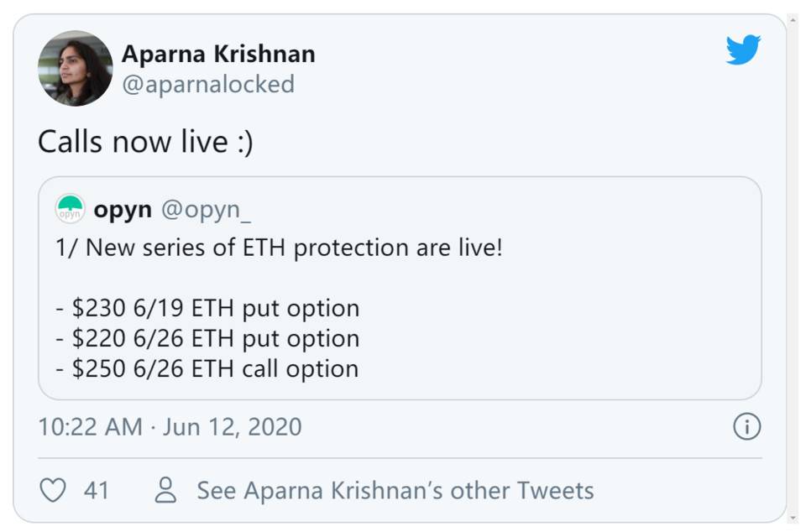Image resolution: width=806 pixels, height=532 pixels.
Task: Like the tweet with heart icon
Action: coord(53,490)
